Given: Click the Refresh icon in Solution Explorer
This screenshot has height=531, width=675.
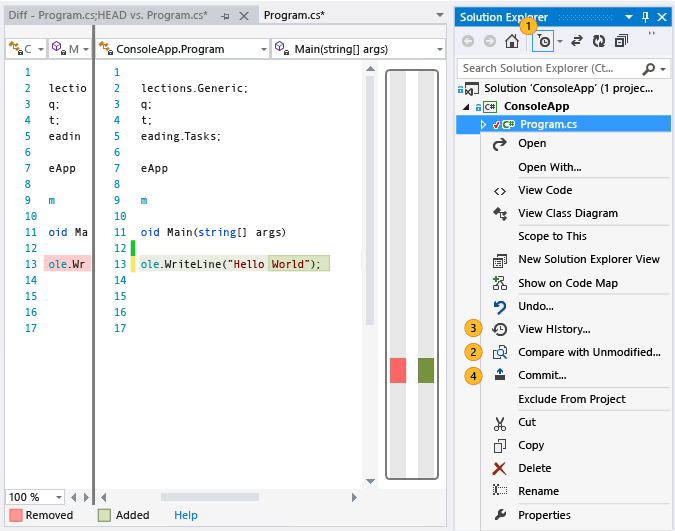Looking at the screenshot, I should pyautogui.click(x=599, y=42).
